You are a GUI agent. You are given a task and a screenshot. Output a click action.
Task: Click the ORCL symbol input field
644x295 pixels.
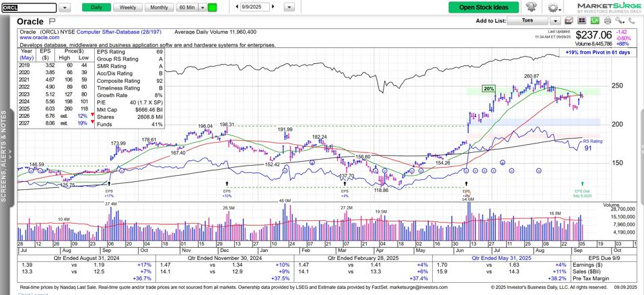click(29, 8)
